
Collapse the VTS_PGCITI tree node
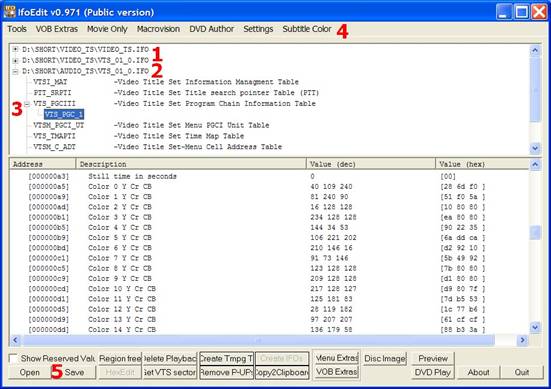(x=27, y=104)
